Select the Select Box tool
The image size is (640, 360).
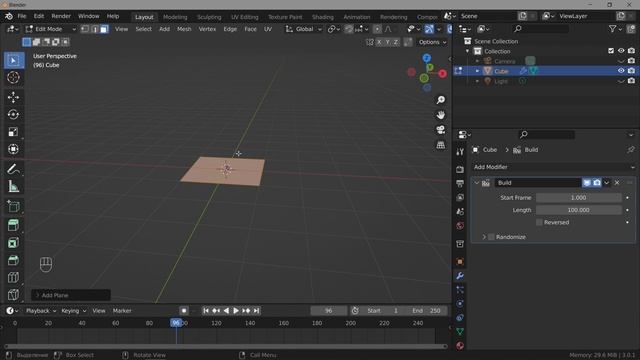pos(13,60)
